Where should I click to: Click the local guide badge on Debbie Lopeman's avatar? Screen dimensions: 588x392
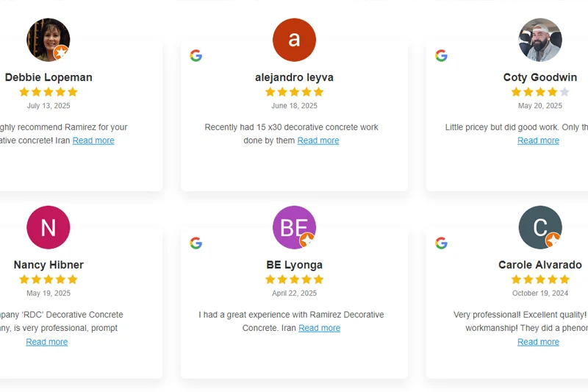(62, 52)
